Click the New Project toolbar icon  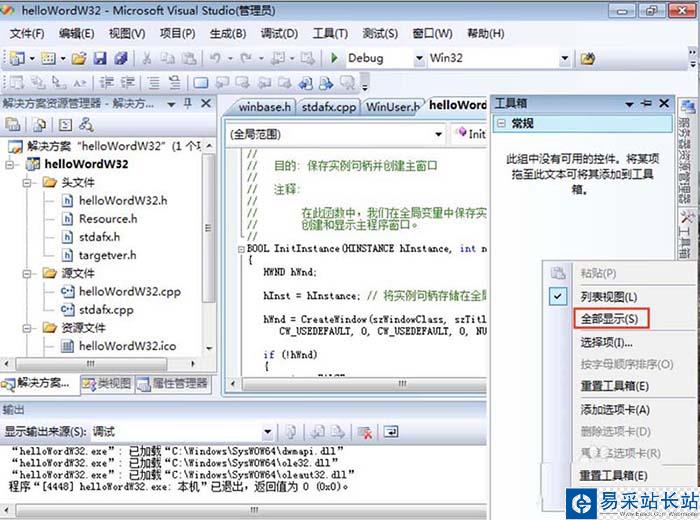(x=17, y=58)
